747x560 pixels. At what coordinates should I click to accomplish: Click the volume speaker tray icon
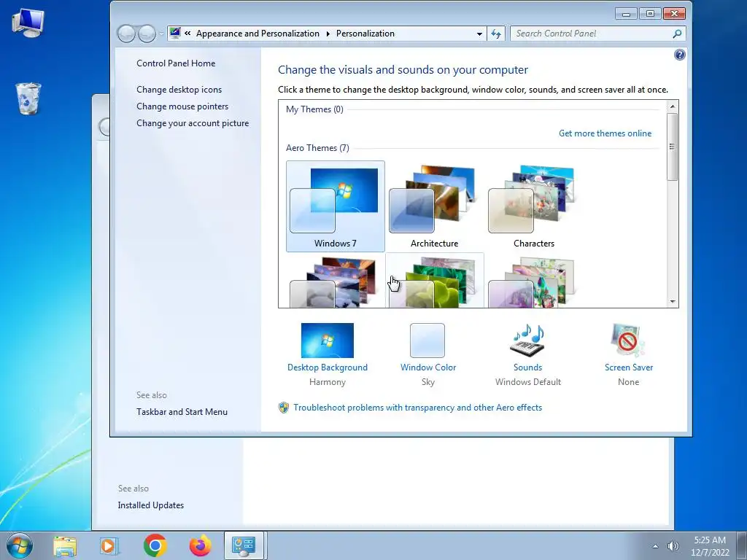tap(673, 546)
